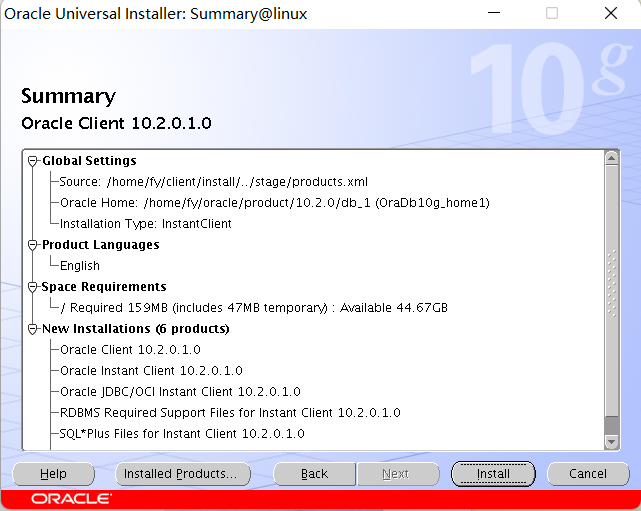Select the Space Requirements heading

(104, 287)
